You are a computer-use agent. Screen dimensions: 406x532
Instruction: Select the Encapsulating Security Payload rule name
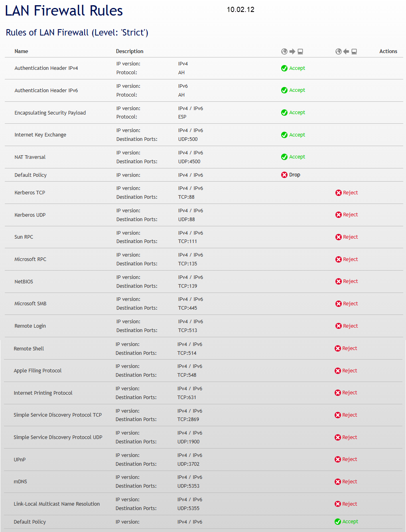50,113
